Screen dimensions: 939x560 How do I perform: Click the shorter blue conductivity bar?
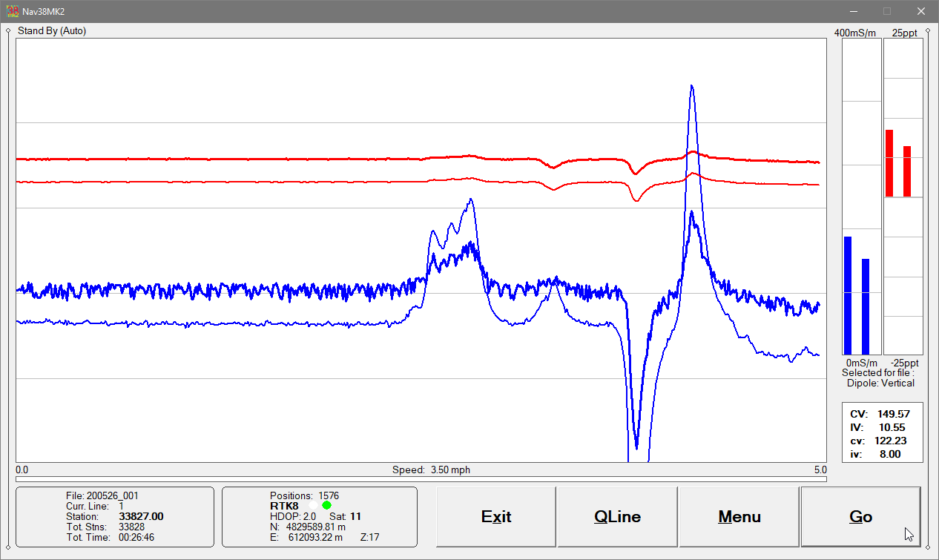click(866, 306)
